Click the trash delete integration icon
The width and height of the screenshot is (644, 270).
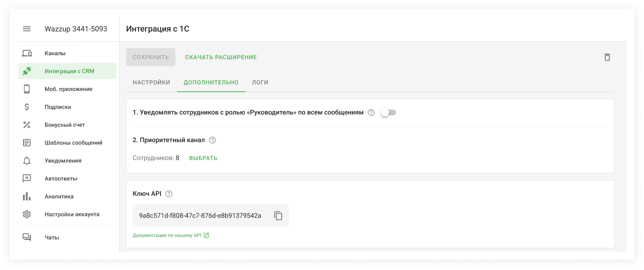pyautogui.click(x=607, y=57)
